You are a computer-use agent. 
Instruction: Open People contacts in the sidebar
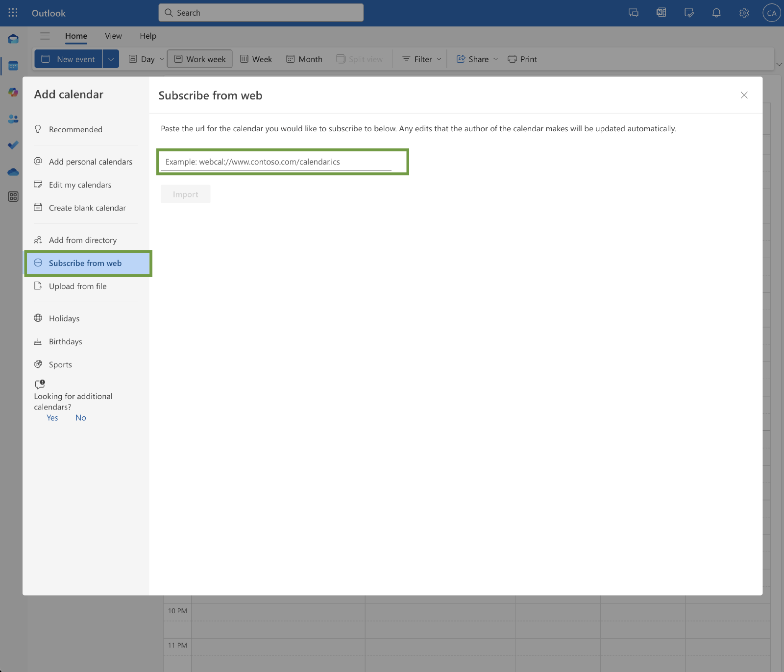(x=13, y=119)
